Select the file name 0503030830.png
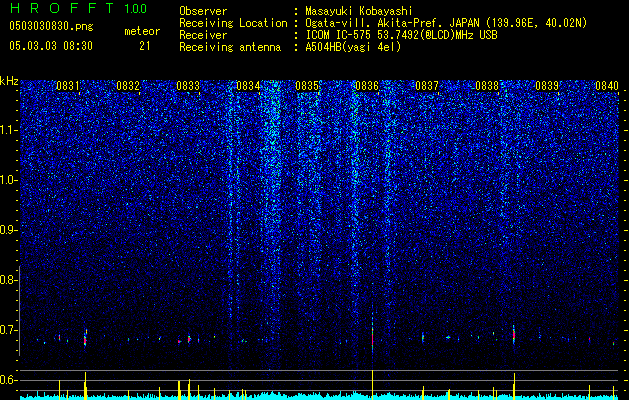629x400 pixels. click(x=51, y=26)
